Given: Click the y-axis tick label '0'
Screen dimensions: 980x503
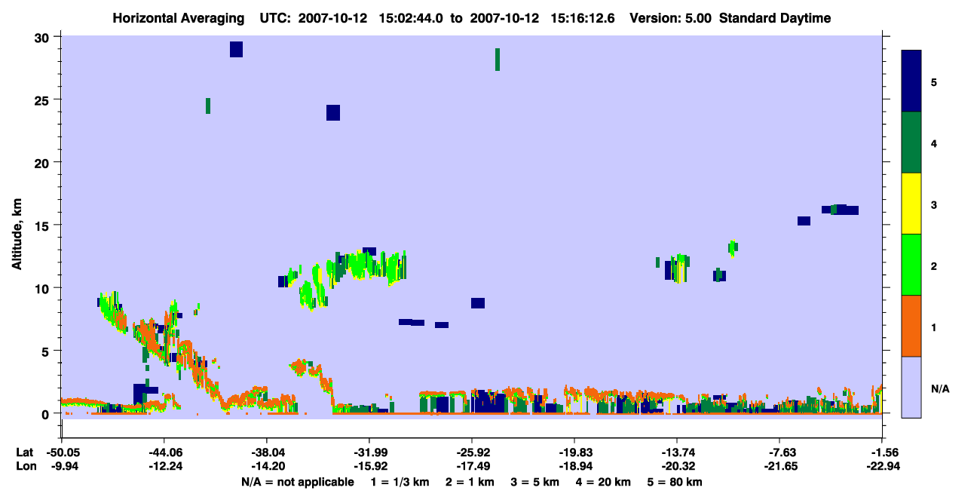Looking at the screenshot, I should [46, 413].
